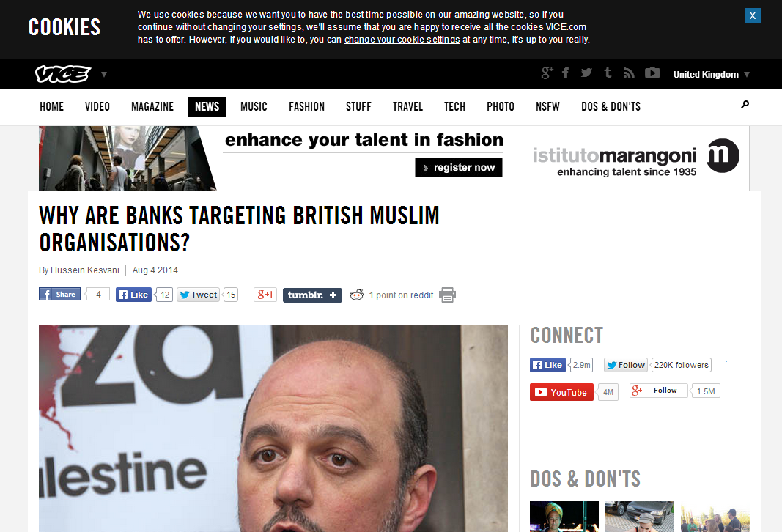Share the article on tumblr

click(312, 295)
